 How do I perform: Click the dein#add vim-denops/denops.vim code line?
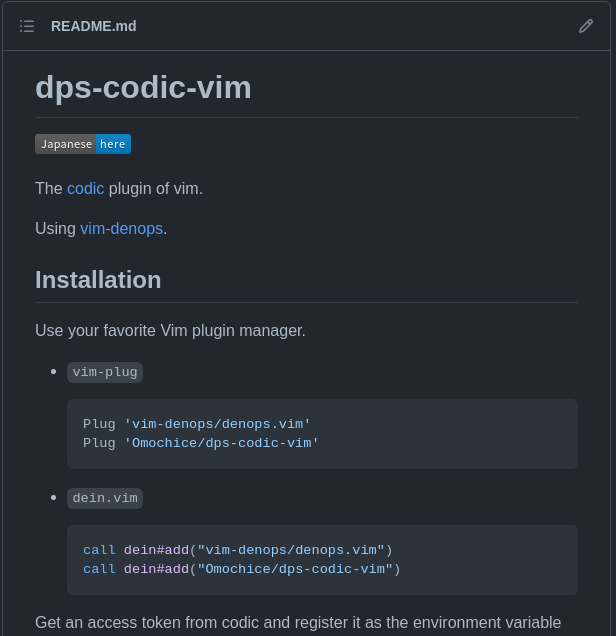[x=238, y=550]
